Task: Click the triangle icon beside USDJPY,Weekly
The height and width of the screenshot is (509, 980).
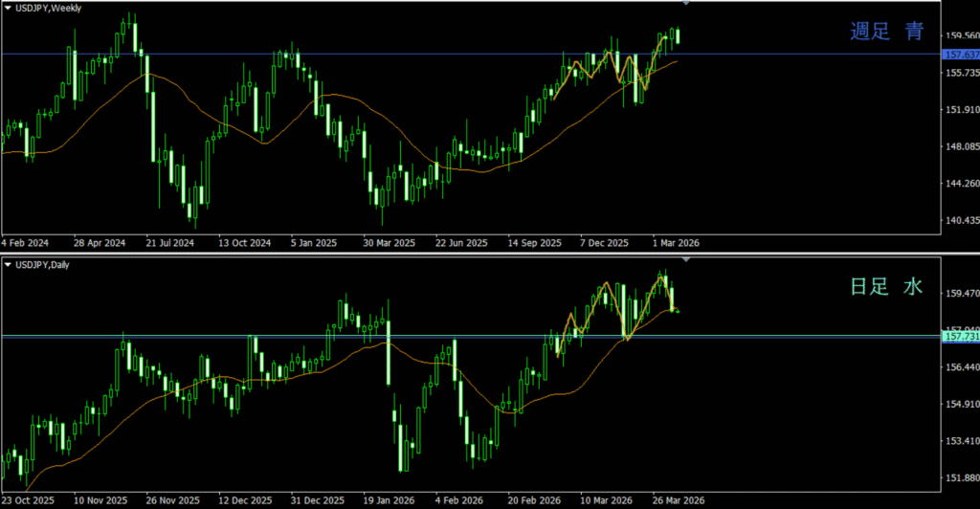Action: (9, 8)
